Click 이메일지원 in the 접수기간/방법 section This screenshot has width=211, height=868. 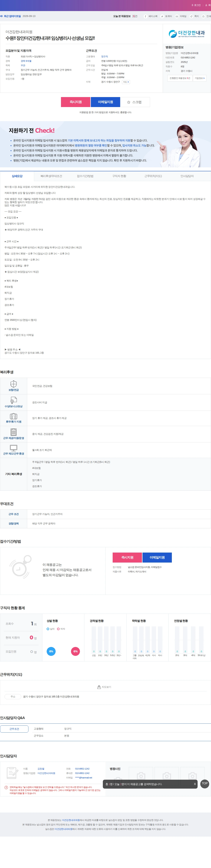click(x=157, y=557)
